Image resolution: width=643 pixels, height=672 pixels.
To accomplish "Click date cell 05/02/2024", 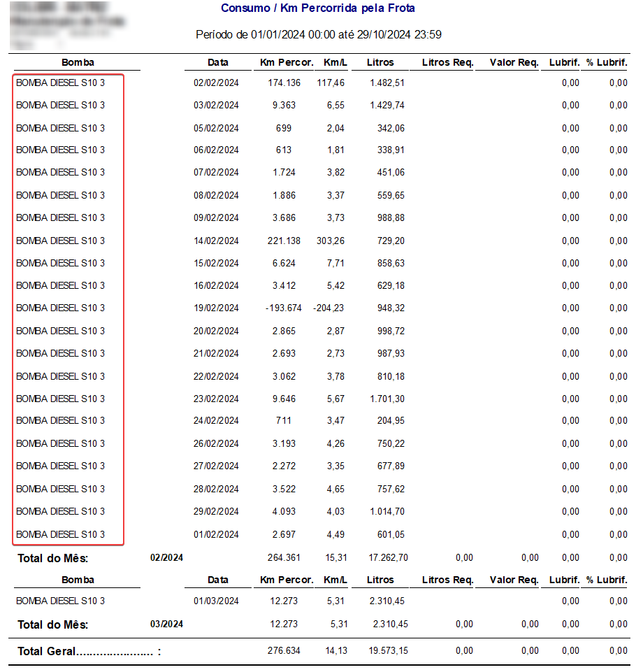I will (216, 128).
